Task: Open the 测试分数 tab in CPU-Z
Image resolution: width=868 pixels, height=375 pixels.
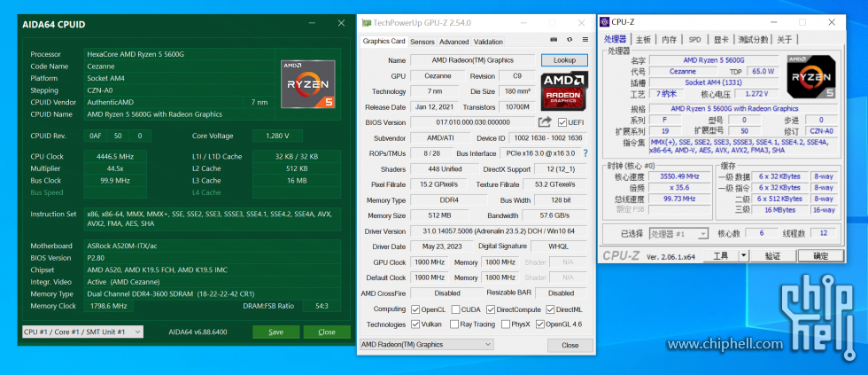Action: (753, 40)
